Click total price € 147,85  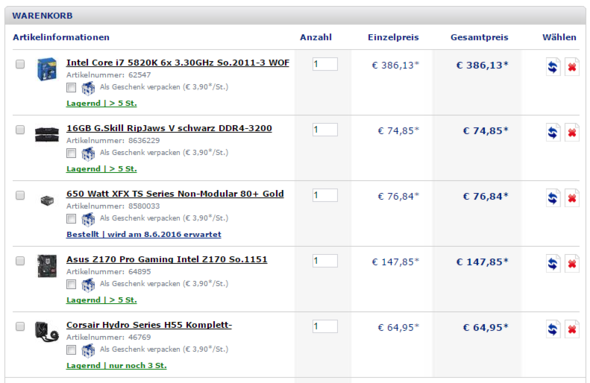coord(482,262)
